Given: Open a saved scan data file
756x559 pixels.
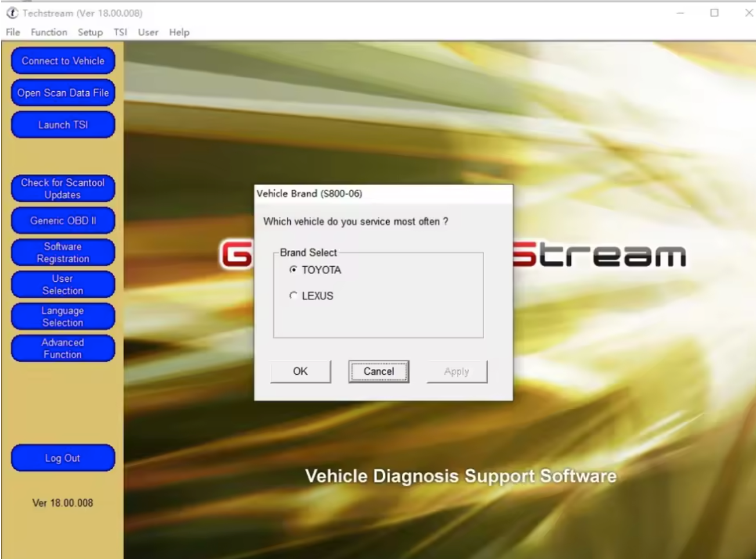Looking at the screenshot, I should (x=63, y=92).
